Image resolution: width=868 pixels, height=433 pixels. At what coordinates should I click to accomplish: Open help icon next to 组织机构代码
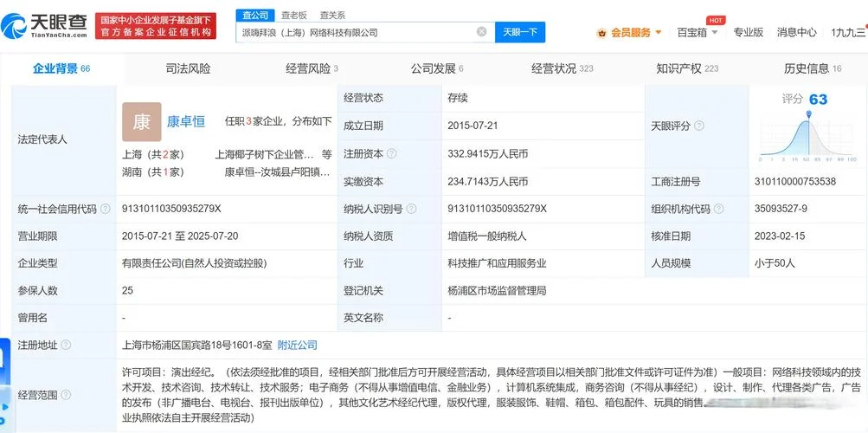tap(718, 209)
